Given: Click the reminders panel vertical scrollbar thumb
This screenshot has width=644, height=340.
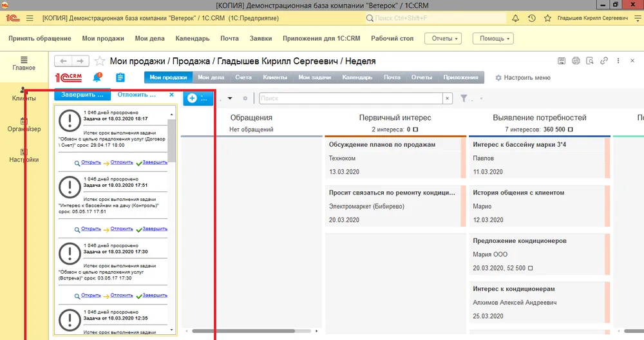Looking at the screenshot, I should click(172, 140).
